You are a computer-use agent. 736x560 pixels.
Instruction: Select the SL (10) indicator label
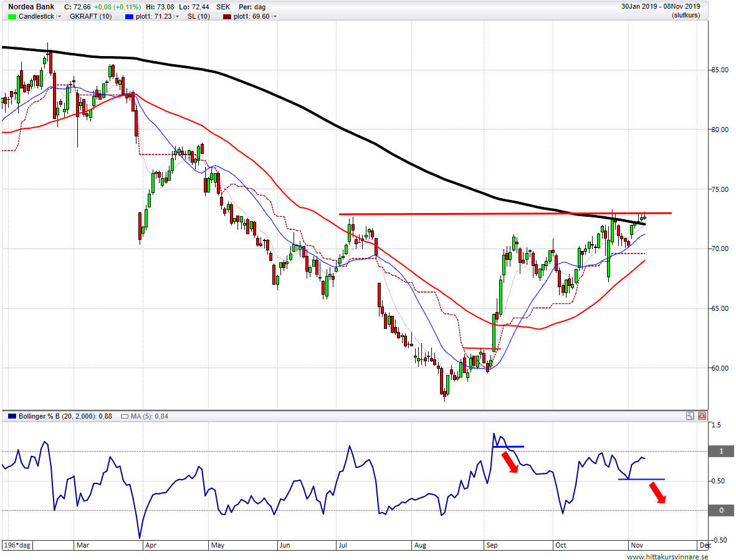(199, 16)
